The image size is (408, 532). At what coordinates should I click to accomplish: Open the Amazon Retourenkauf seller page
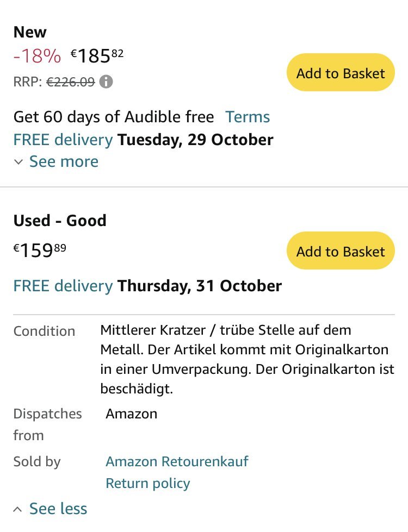177,461
